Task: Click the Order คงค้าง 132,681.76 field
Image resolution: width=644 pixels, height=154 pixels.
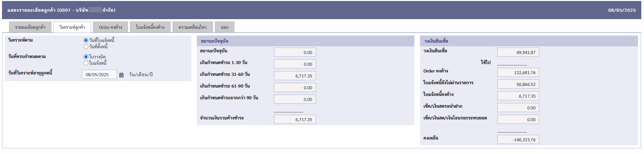Action: pos(518,72)
